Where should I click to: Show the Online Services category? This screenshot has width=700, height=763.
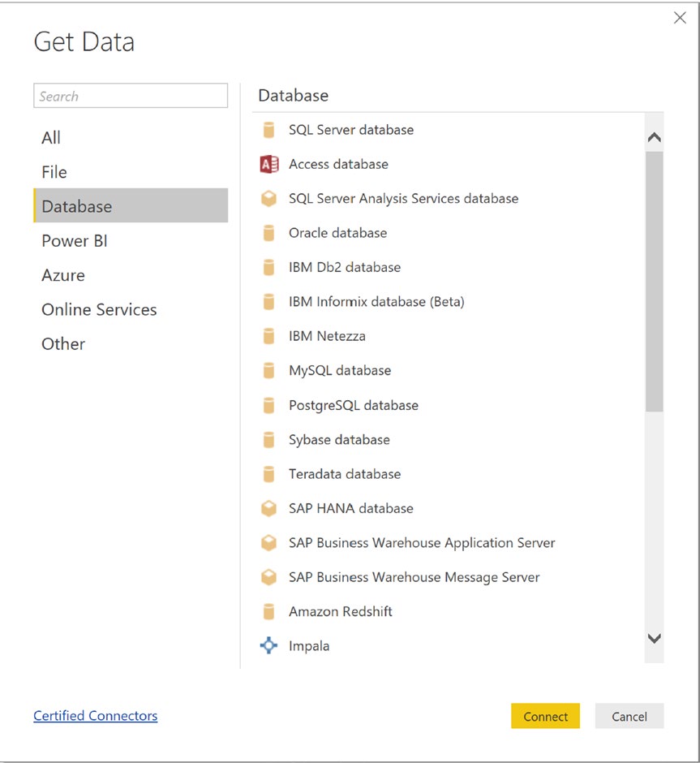pos(131,310)
